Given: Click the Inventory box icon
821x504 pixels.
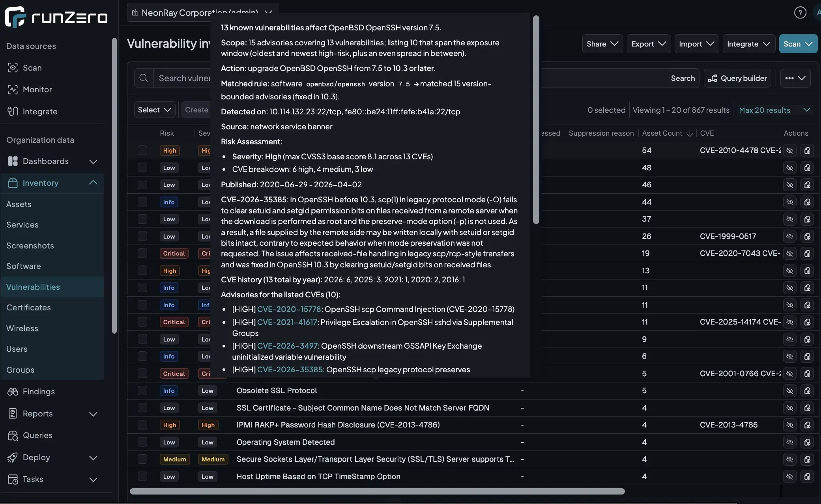Looking at the screenshot, I should (x=13, y=183).
